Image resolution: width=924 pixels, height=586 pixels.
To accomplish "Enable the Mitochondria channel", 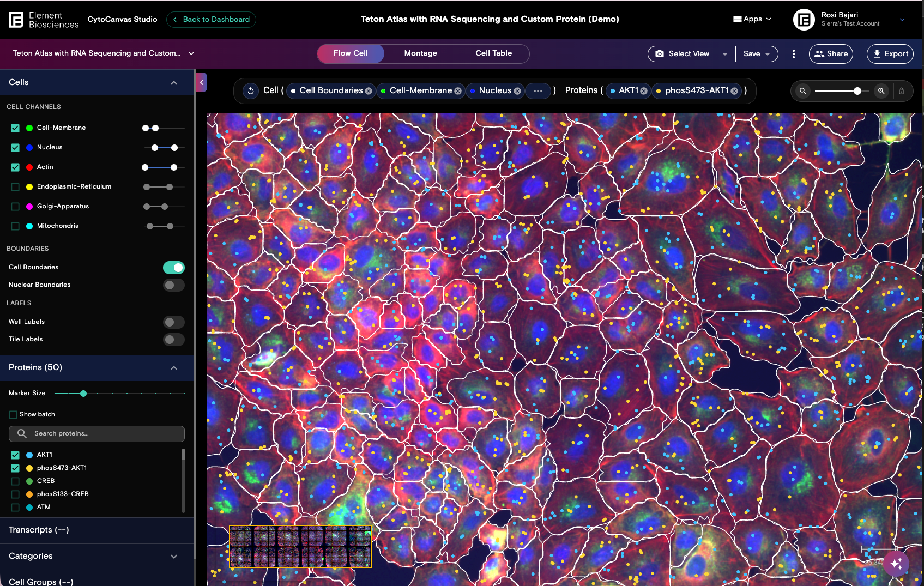I will [x=15, y=226].
